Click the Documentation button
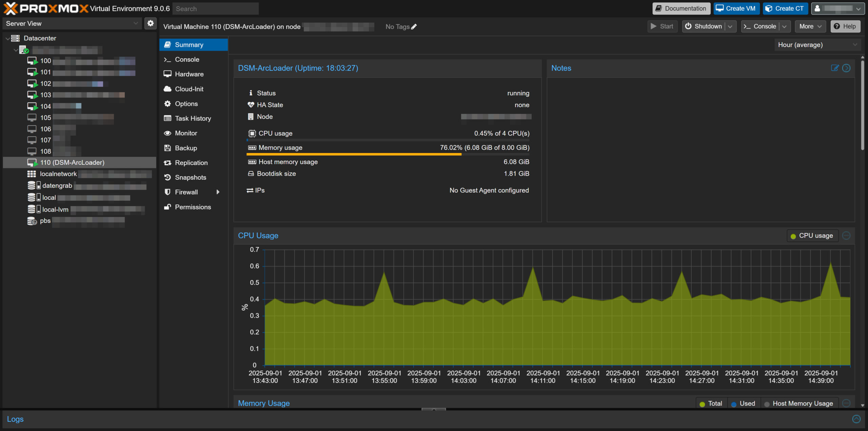Viewport: 868px width, 431px height. [681, 8]
